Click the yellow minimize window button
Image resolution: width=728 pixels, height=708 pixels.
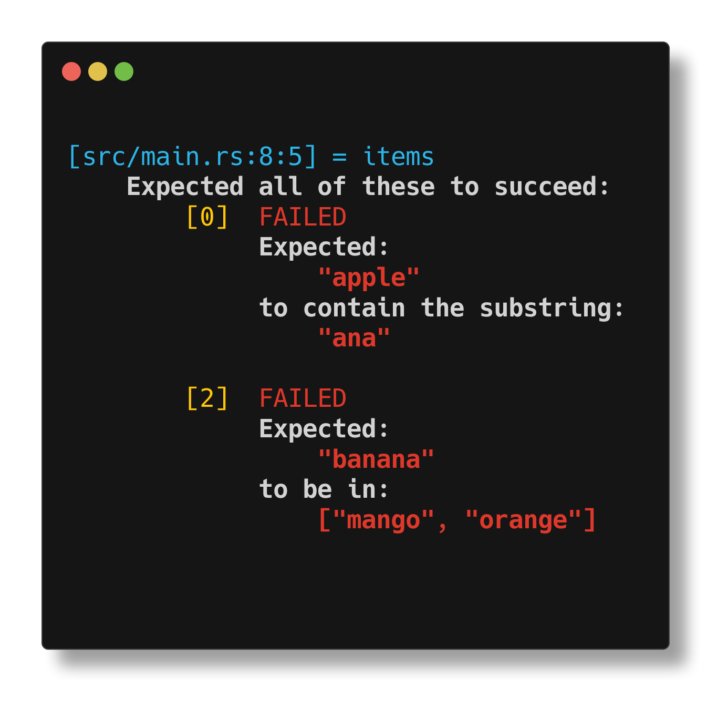[x=98, y=71]
